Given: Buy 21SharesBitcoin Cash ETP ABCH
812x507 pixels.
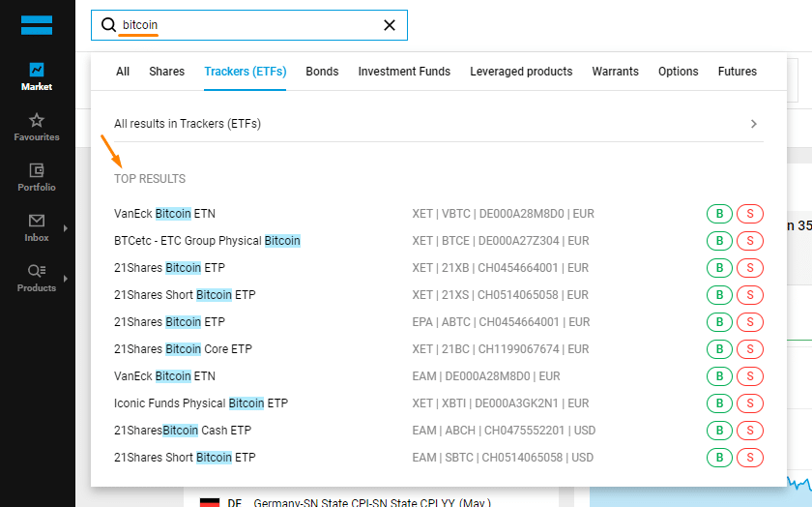Looking at the screenshot, I should 719,431.
